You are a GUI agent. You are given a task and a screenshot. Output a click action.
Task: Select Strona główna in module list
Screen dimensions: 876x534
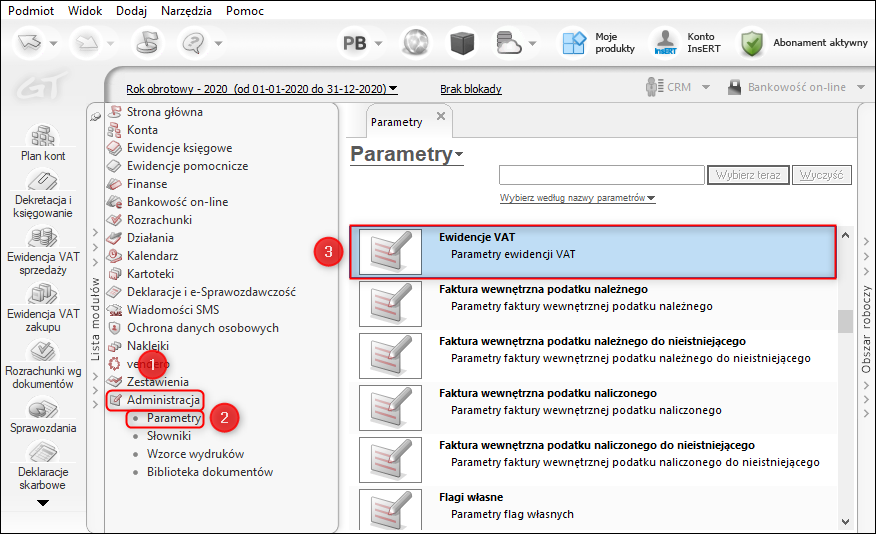(x=164, y=112)
